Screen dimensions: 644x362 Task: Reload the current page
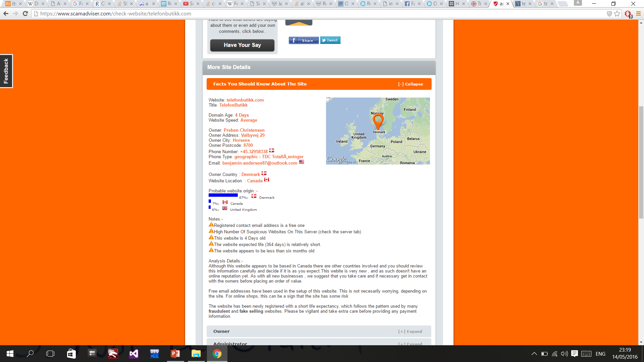tap(25, 14)
